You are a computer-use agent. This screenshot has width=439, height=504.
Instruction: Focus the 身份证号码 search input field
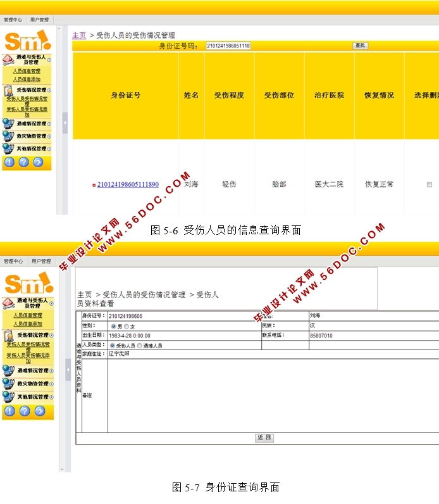(x=228, y=46)
